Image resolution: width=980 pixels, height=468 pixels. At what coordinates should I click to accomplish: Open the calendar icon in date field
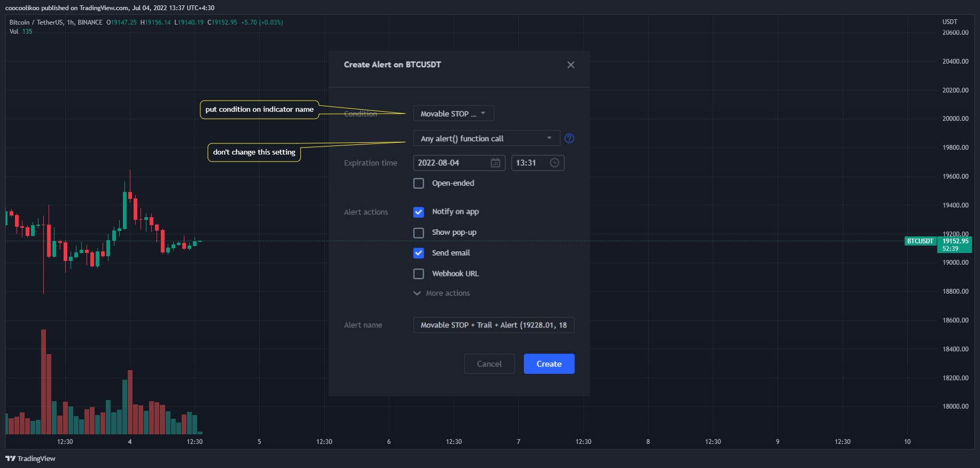495,163
